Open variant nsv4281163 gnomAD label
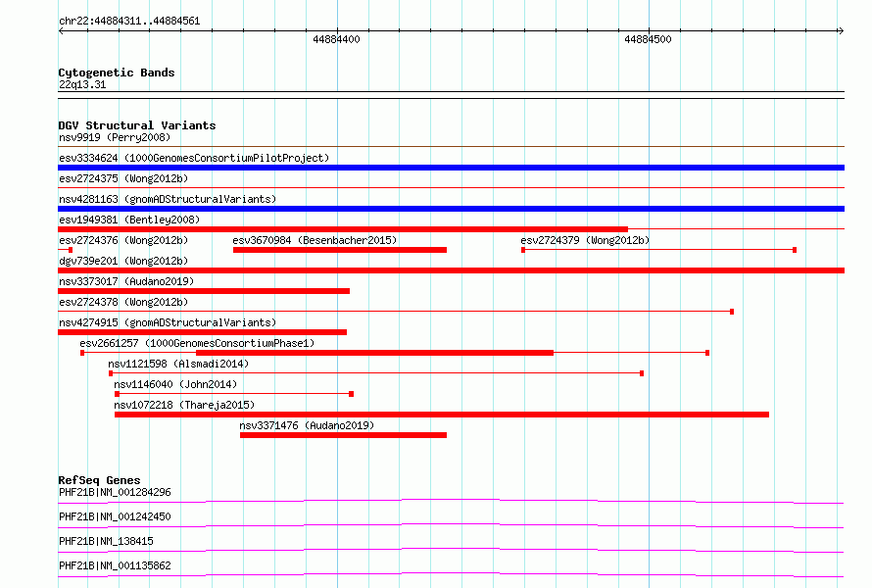This screenshot has height=588, width=872. [x=168, y=199]
